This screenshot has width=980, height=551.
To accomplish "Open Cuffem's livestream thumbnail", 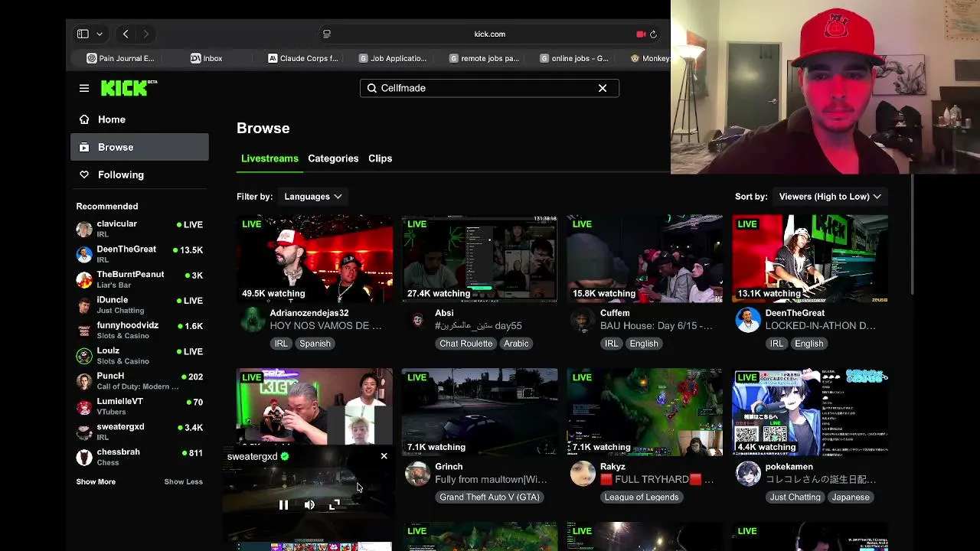I will point(645,259).
